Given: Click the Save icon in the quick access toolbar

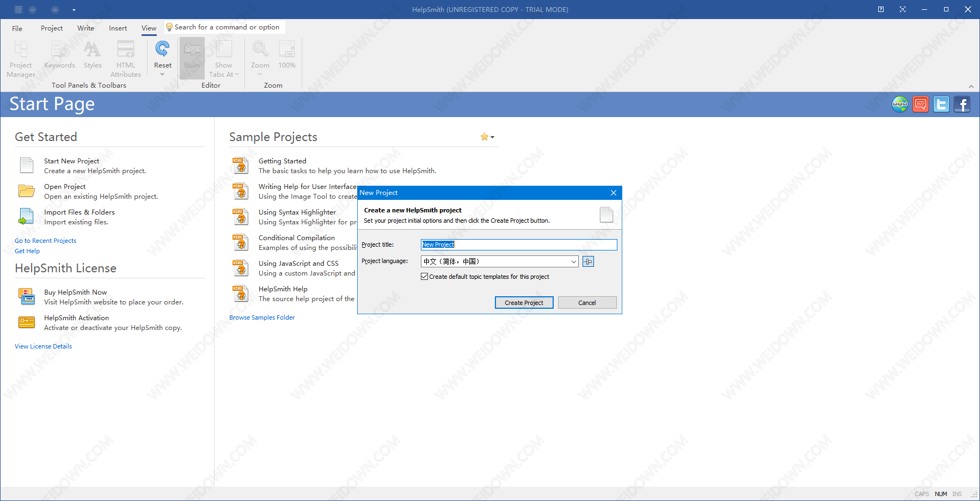Looking at the screenshot, I should coord(19,9).
